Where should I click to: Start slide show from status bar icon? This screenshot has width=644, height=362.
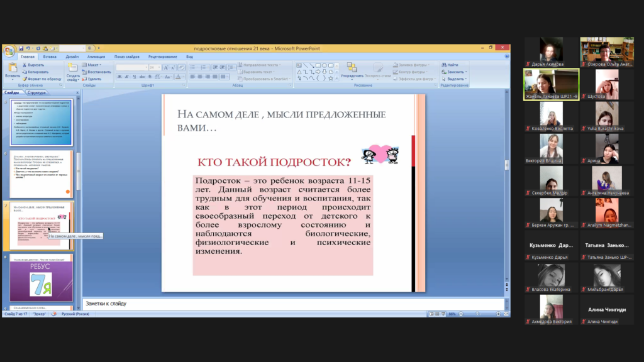443,314
